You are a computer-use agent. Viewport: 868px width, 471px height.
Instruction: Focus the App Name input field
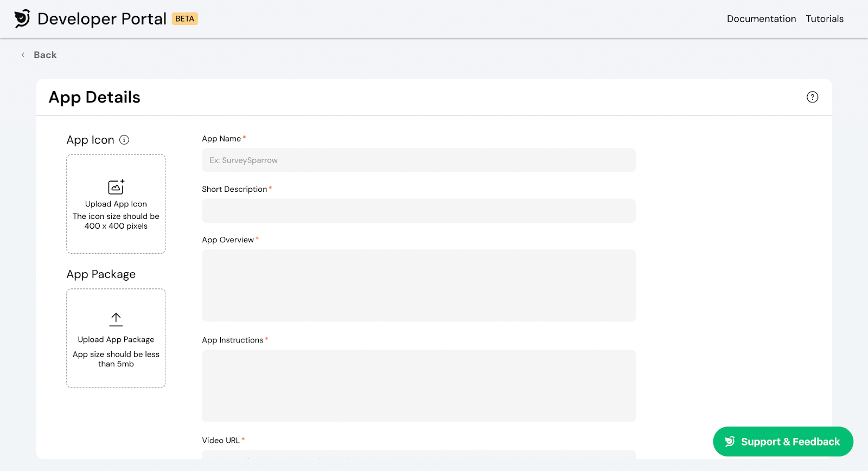419,160
